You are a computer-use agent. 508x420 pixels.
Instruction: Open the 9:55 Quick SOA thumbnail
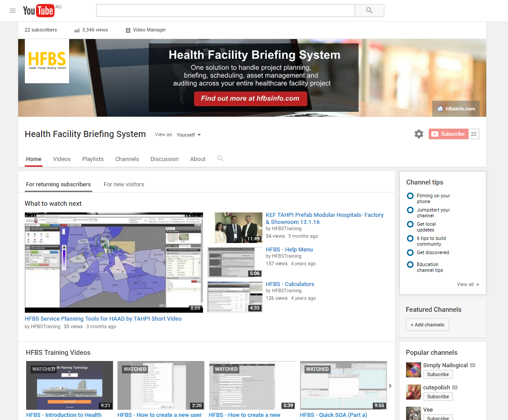[344, 385]
